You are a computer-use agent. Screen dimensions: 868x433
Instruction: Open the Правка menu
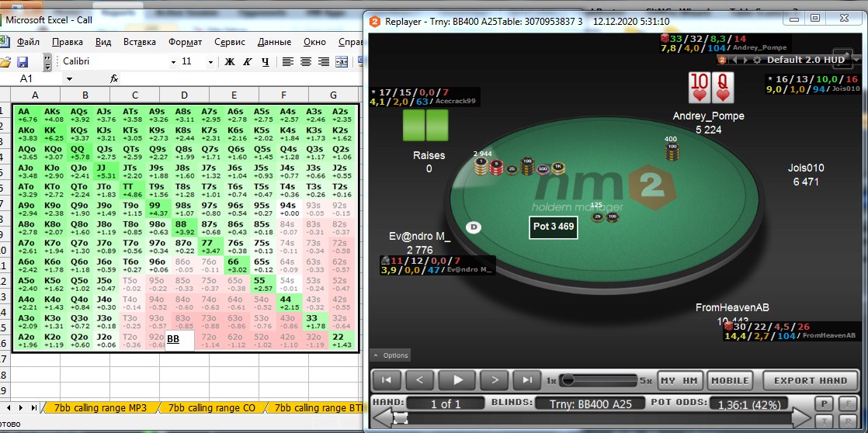point(67,42)
